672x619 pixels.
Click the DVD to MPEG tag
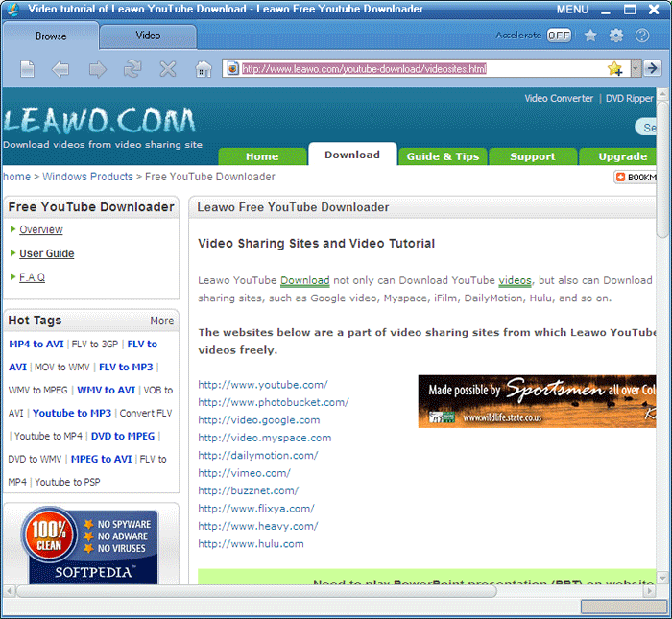point(123,436)
